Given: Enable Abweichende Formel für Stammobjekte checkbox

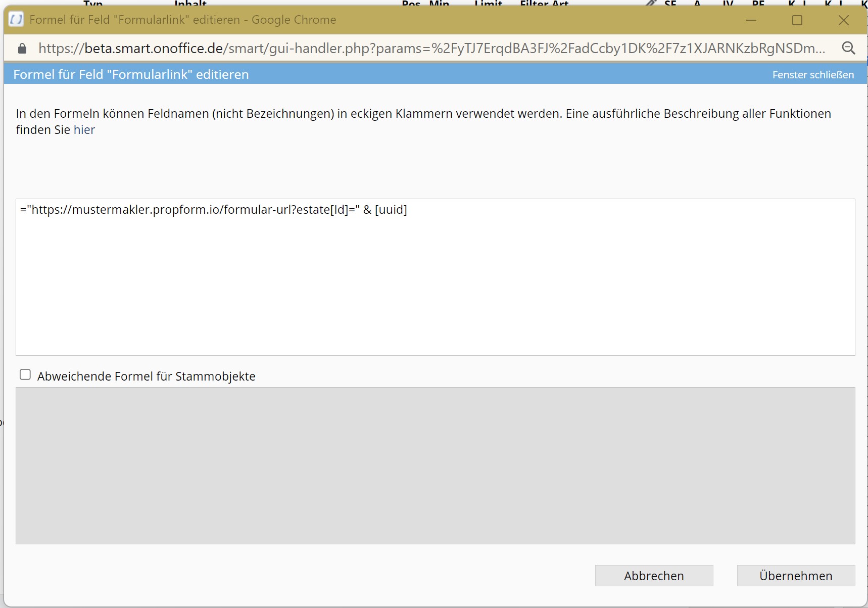Looking at the screenshot, I should pyautogui.click(x=25, y=375).
